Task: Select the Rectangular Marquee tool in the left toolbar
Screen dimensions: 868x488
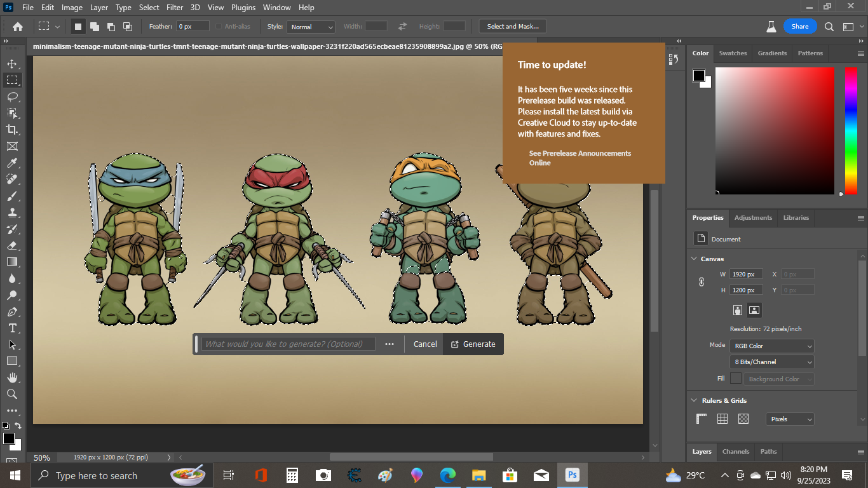Action: pyautogui.click(x=12, y=80)
